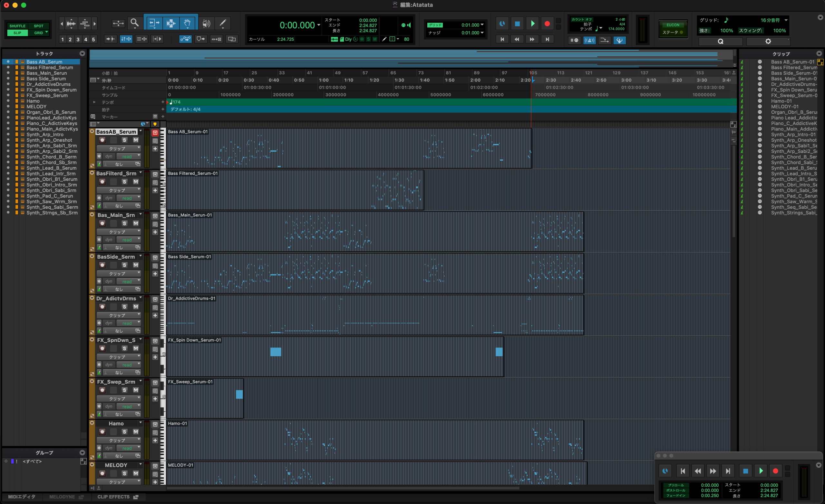Switch to CLIP EFFECTS tab
Screen dimensions: 825x504
118,497
